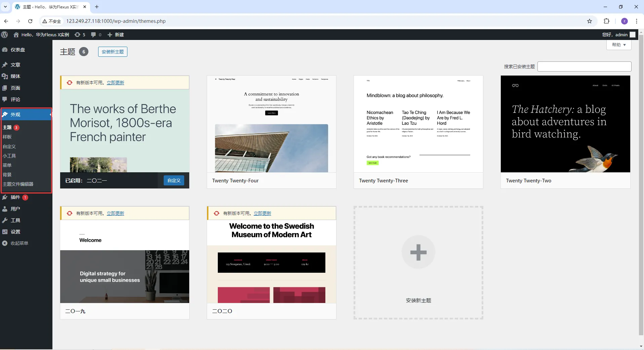This screenshot has height=350, width=644.
Task: Open a new browser tab
Action: point(97,7)
